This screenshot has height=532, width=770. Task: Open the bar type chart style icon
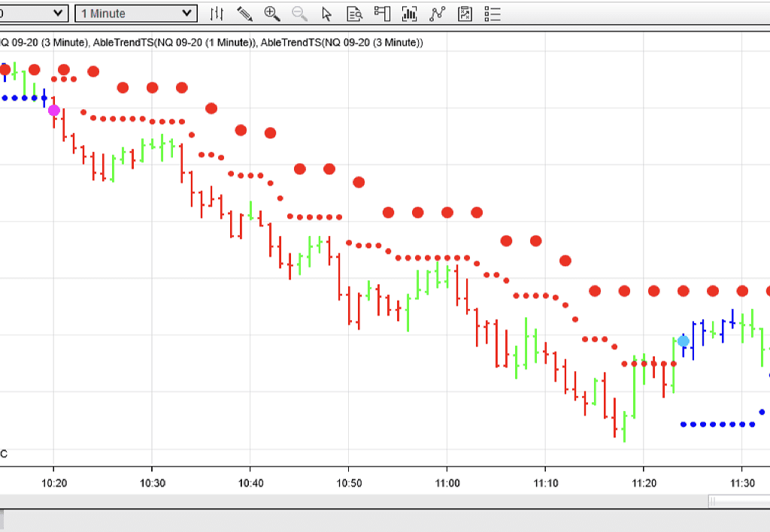pos(217,14)
